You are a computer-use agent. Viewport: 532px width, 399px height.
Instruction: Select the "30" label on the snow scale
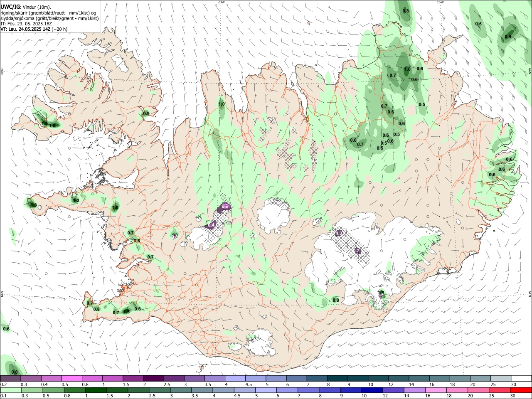[514, 384]
